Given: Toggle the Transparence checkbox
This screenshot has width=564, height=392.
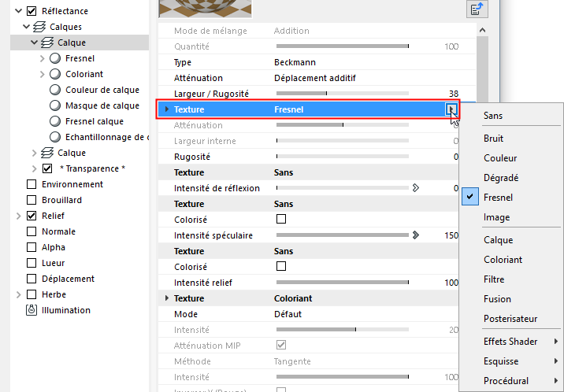Looking at the screenshot, I should (x=47, y=168).
